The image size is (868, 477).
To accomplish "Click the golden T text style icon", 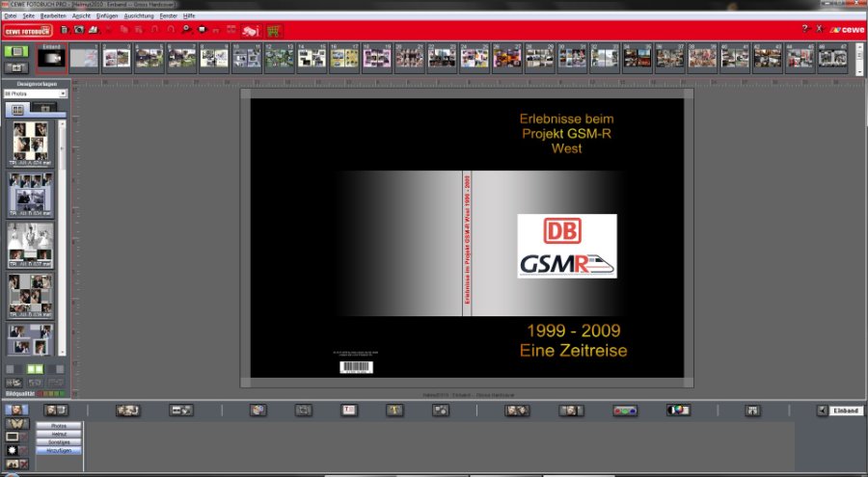I will click(394, 411).
